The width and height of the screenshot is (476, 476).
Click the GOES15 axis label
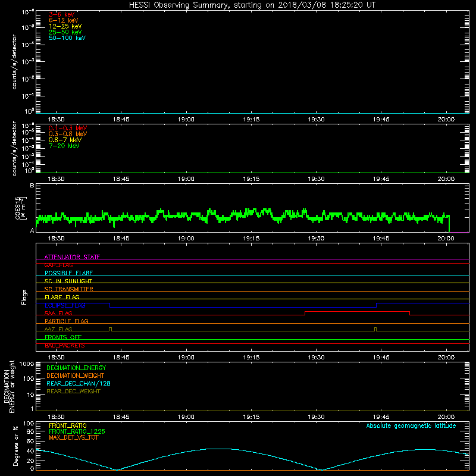click(x=21, y=208)
